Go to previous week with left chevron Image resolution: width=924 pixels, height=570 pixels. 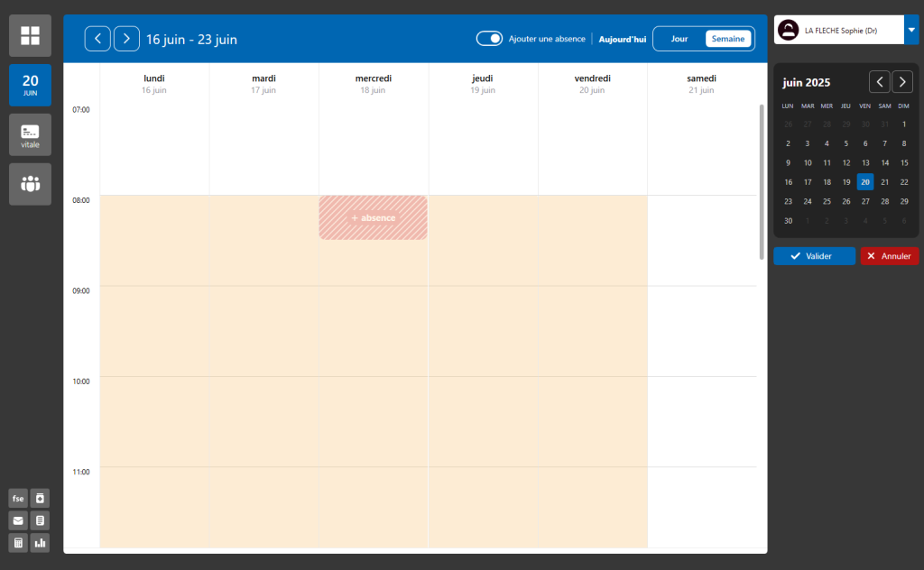(x=97, y=38)
